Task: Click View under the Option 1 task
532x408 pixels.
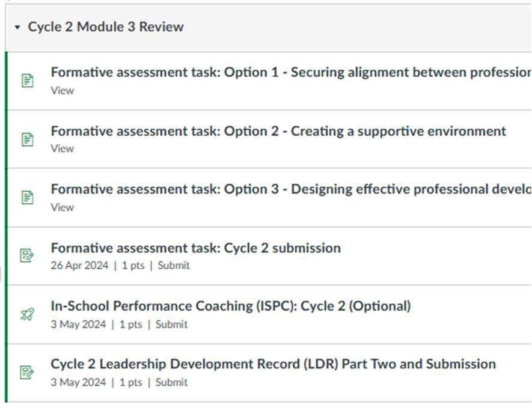Action: [x=62, y=91]
